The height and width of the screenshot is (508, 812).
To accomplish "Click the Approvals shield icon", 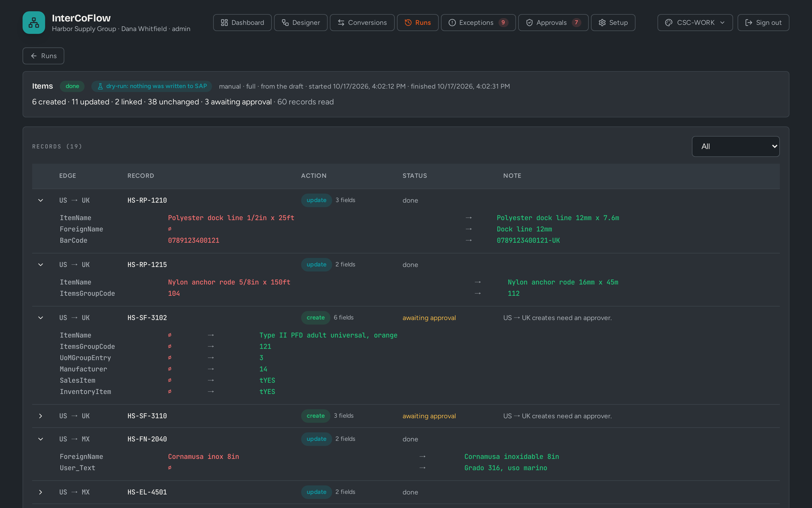I will 529,23.
